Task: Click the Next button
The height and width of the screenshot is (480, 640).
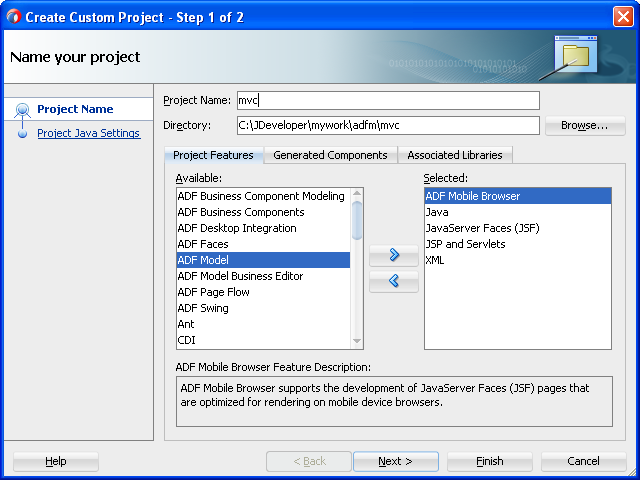Action: (395, 462)
